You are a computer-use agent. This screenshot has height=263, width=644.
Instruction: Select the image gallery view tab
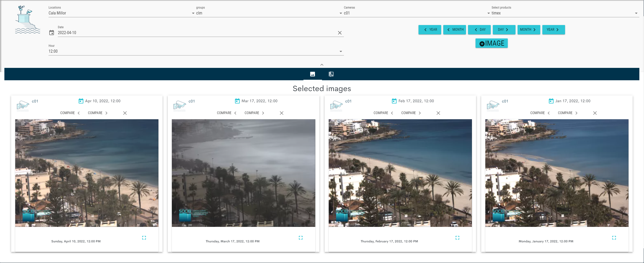point(312,74)
